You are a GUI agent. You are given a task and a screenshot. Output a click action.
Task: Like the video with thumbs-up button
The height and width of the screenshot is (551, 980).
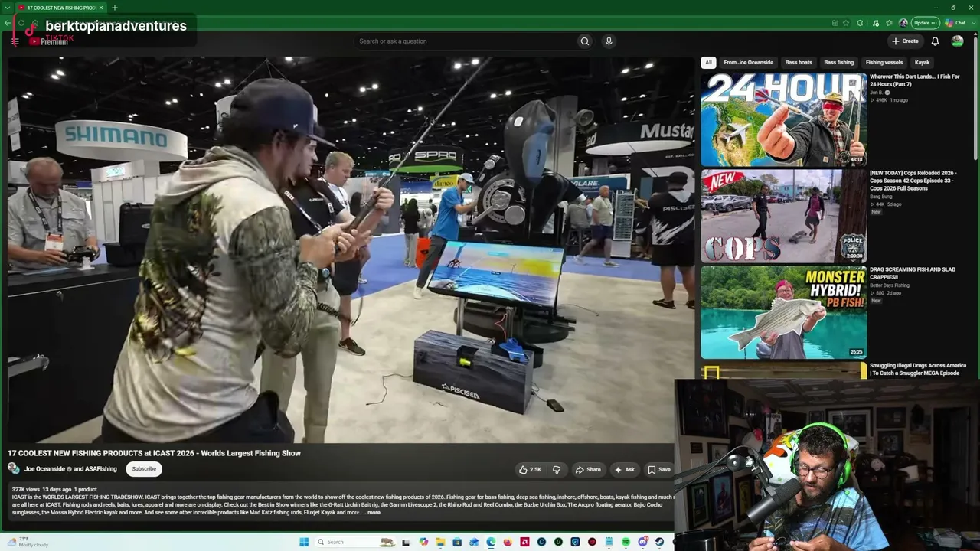coord(530,470)
